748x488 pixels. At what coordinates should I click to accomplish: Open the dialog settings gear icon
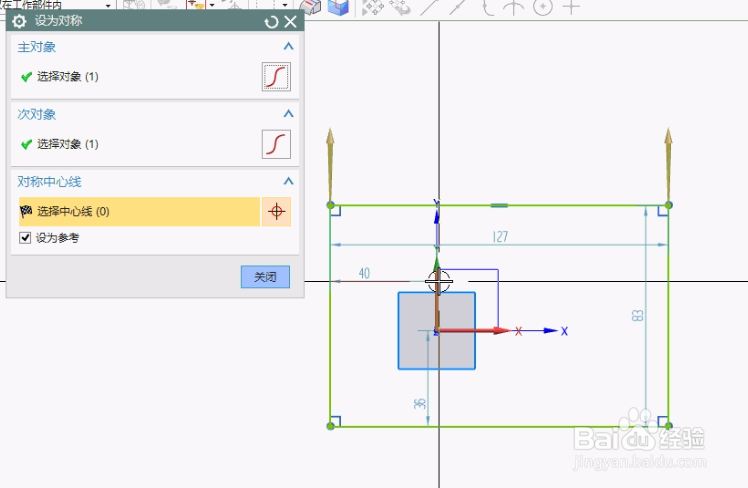[20, 21]
